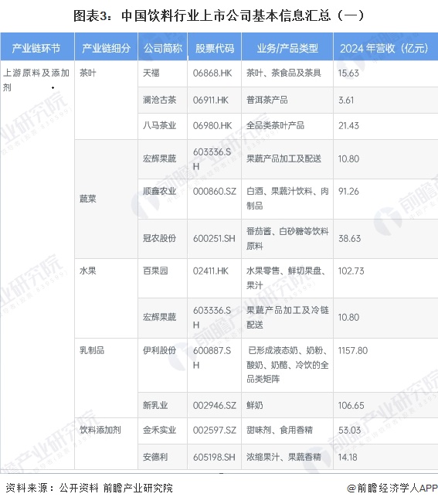Click company name 金禾实业

pos(160,430)
